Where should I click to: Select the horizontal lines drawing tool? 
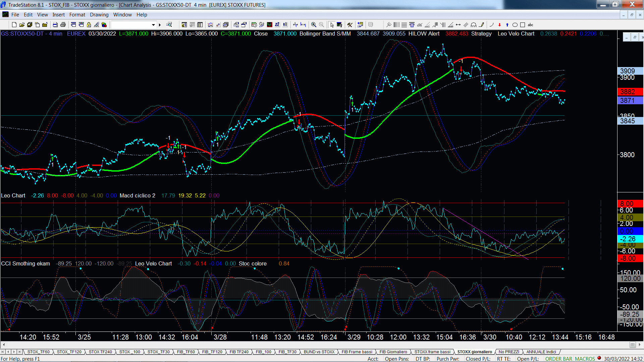(404, 25)
